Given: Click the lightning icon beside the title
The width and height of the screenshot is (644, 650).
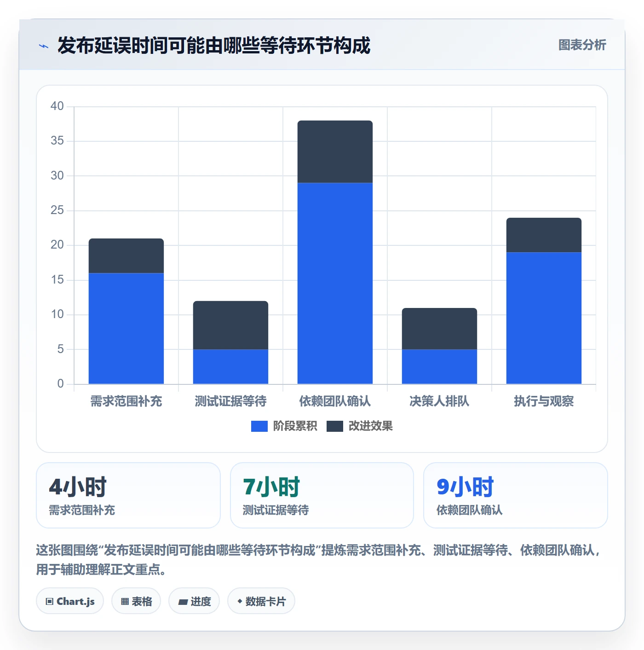Looking at the screenshot, I should (44, 46).
